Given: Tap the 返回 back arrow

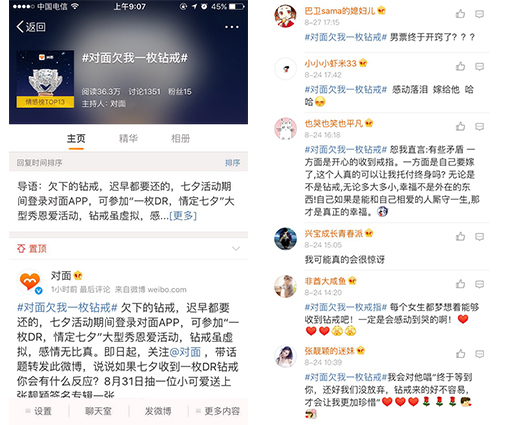Looking at the screenshot, I should point(31,27).
